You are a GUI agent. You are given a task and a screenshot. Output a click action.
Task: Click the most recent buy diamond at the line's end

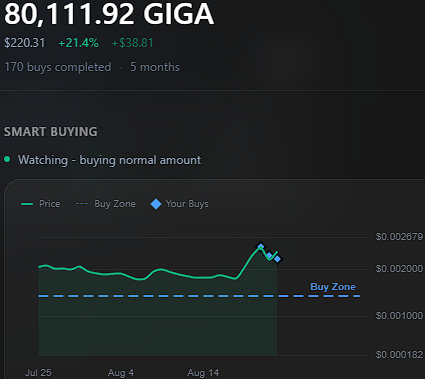(277, 259)
